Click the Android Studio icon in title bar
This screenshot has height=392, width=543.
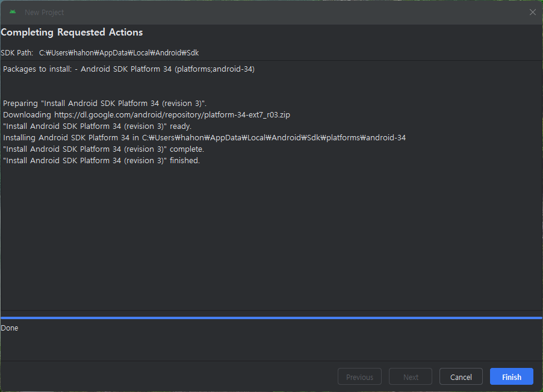13,12
